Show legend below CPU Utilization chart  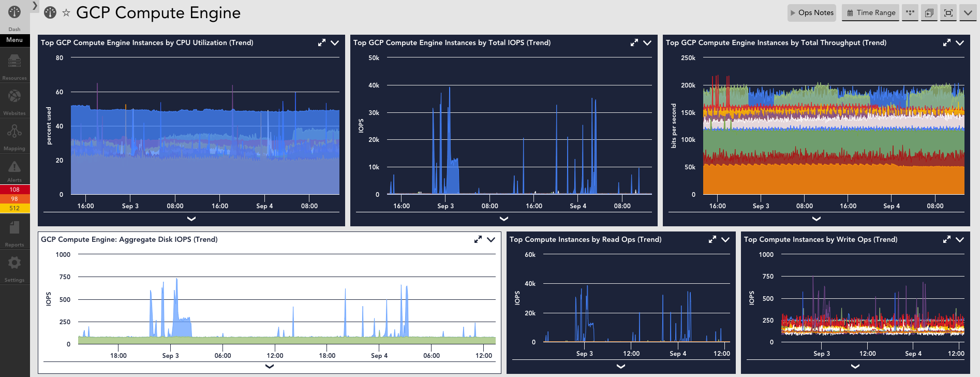click(x=191, y=219)
